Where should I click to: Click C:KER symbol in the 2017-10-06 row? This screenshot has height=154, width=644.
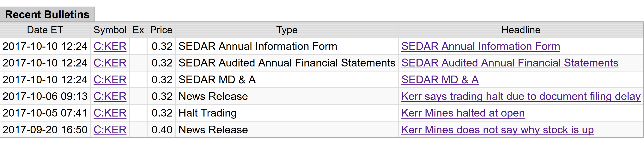(x=110, y=96)
